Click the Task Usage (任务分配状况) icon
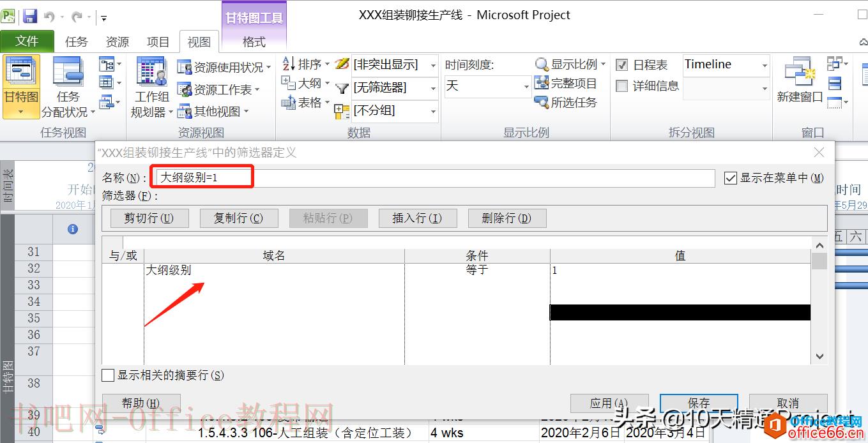Image resolution: width=868 pixels, height=443 pixels. [68, 72]
